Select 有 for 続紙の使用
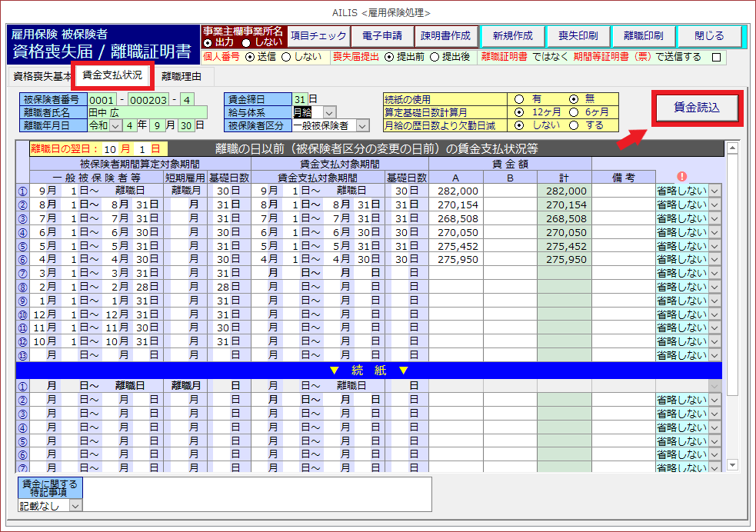 [519, 99]
